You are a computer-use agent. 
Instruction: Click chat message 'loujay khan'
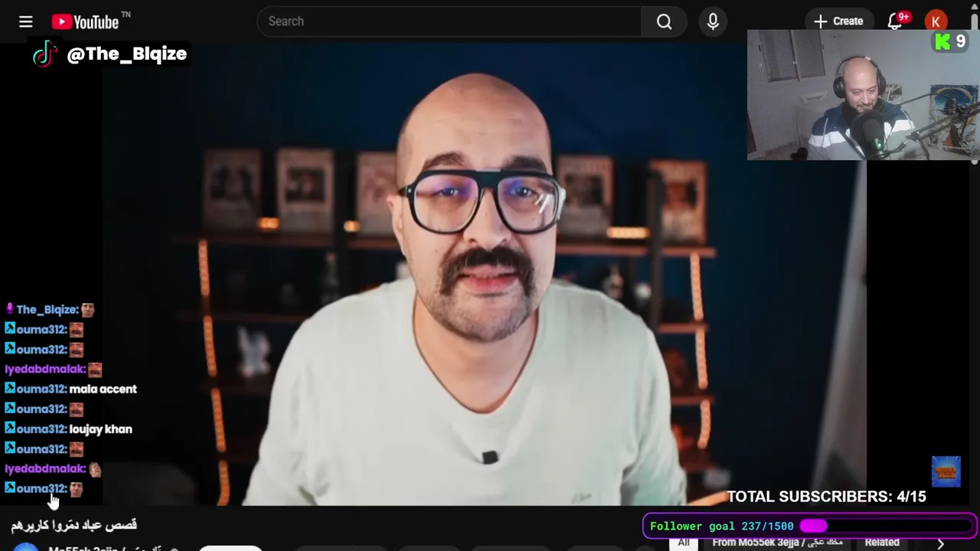coord(101,429)
